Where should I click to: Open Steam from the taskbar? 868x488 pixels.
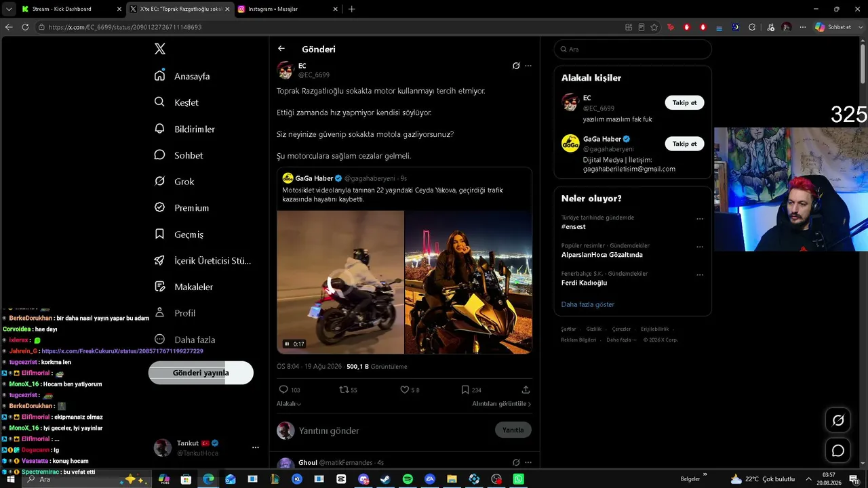(x=385, y=479)
